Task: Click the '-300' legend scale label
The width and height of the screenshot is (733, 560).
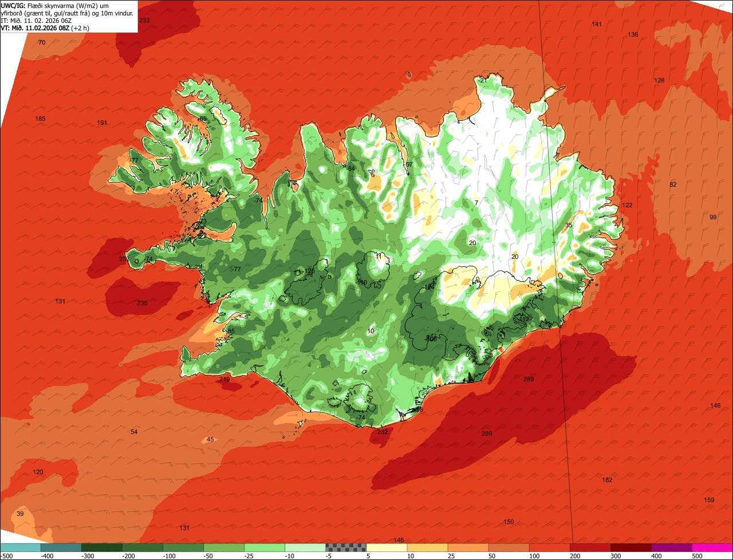Action: 87,556
